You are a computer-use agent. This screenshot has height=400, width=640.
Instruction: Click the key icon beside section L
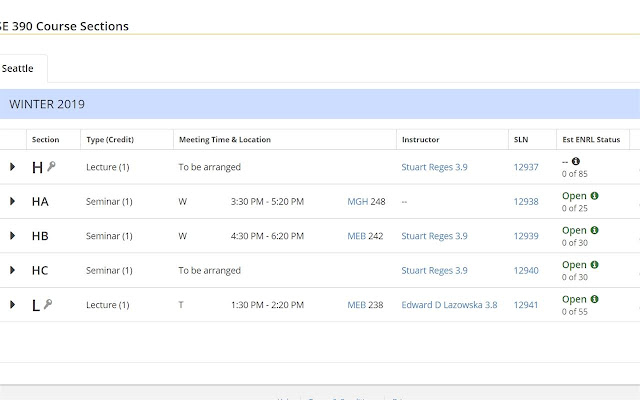pyautogui.click(x=48, y=304)
